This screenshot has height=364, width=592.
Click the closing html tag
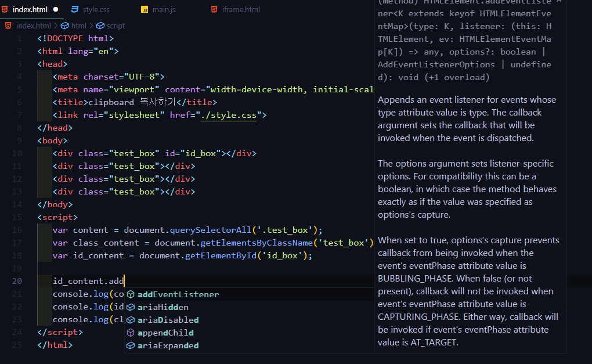point(55,345)
